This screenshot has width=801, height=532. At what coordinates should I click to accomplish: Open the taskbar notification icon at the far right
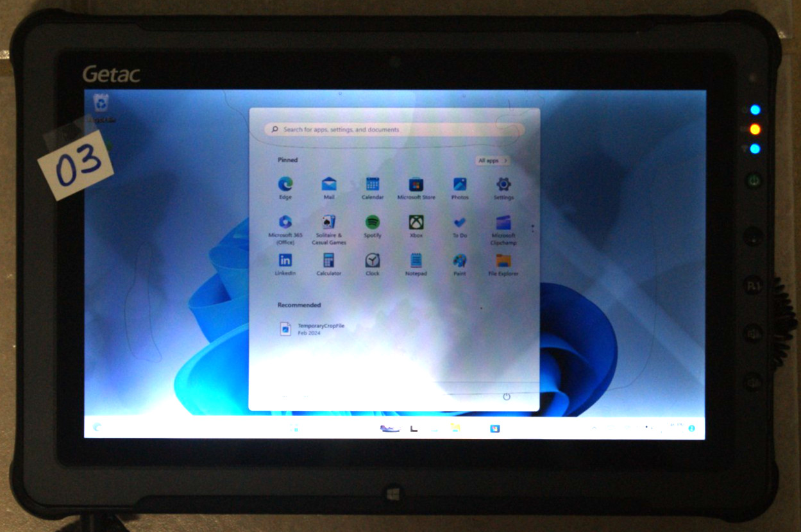click(691, 428)
